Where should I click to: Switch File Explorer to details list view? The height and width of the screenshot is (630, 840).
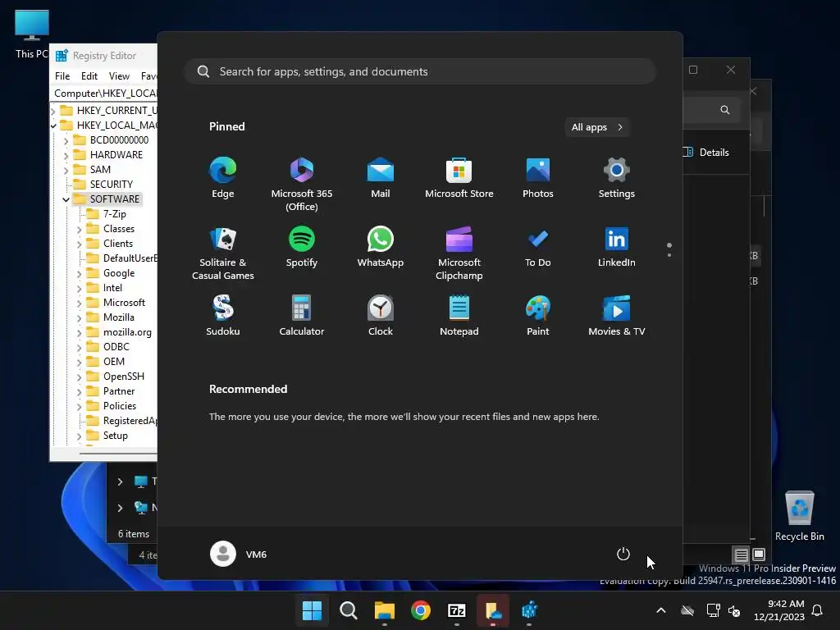(x=741, y=555)
